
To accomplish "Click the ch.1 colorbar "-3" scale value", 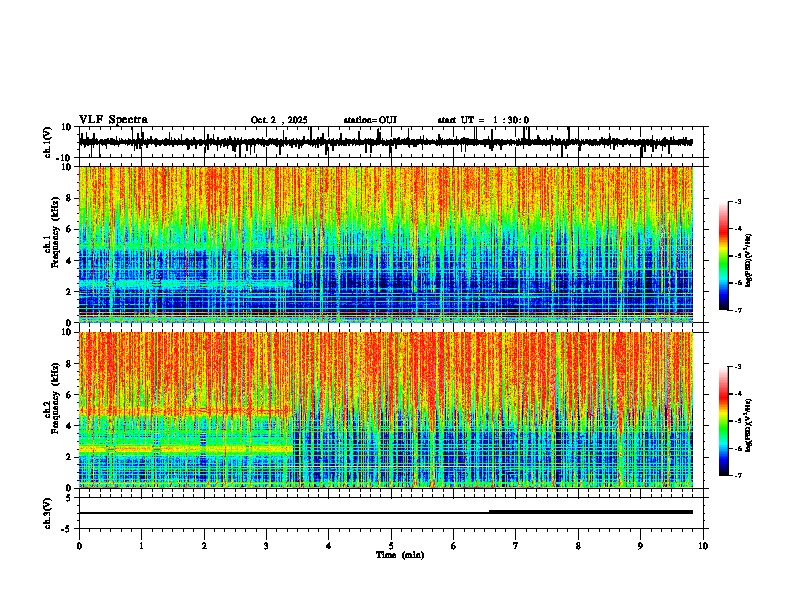I will pos(737,201).
